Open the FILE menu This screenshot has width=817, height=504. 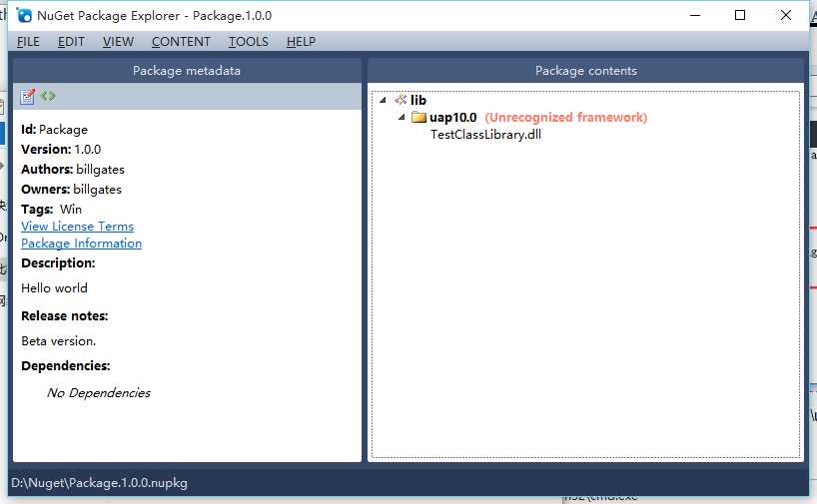click(x=28, y=42)
